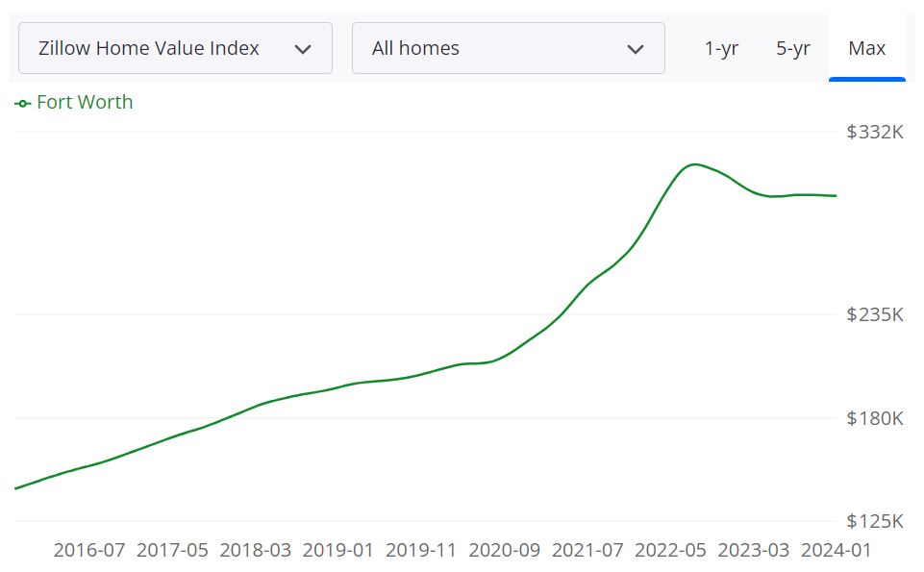
Task: Click the $235K axis label
Action: 875,314
